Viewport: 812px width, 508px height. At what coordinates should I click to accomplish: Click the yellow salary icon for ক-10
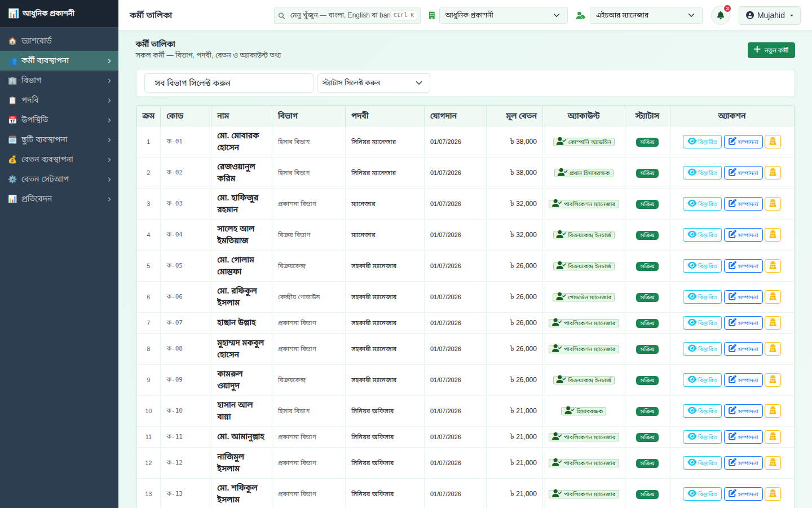coord(773,411)
